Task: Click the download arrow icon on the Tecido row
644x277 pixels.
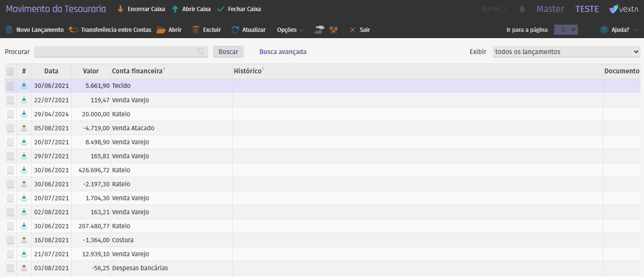Action: (x=24, y=86)
